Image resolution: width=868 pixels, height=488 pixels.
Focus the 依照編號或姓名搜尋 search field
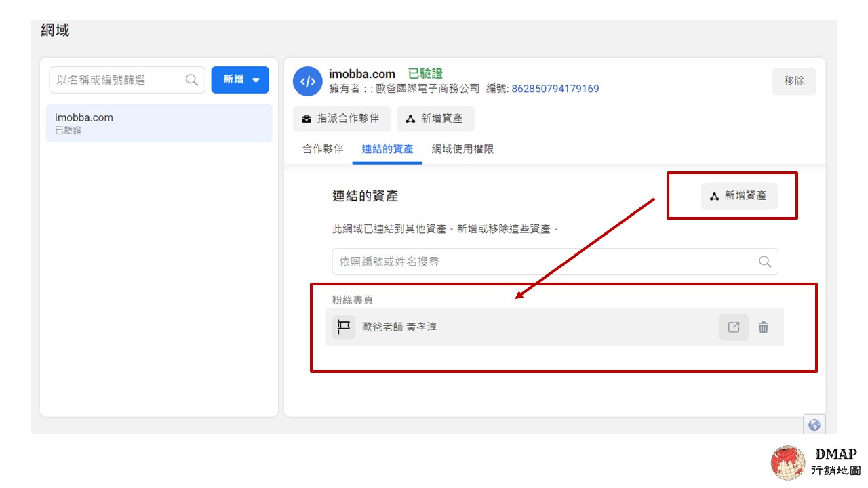(x=555, y=262)
